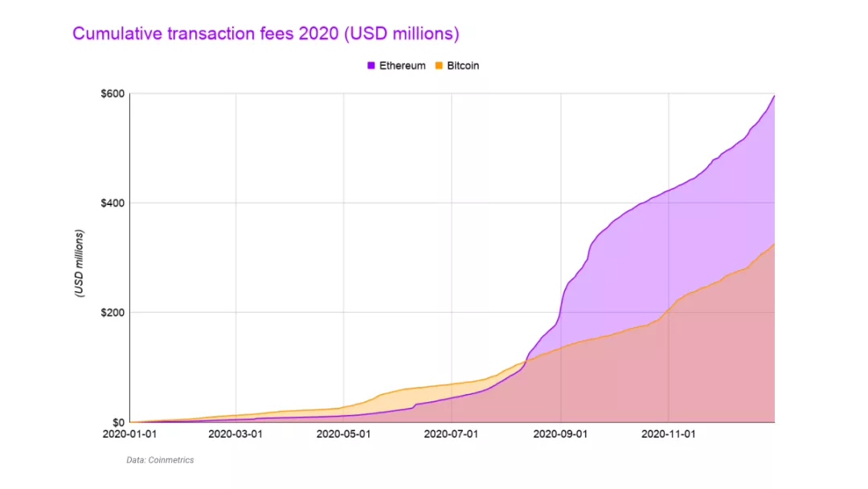Click the 2020-03-01 date label

235,434
